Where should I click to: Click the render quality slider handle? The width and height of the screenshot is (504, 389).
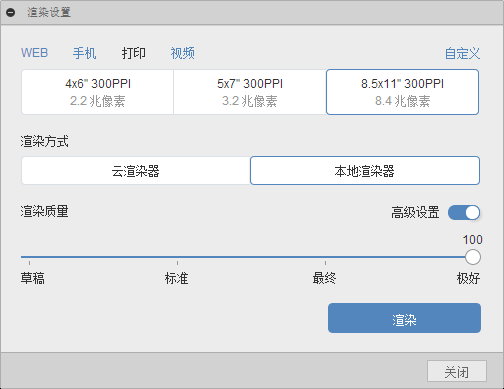[473, 257]
